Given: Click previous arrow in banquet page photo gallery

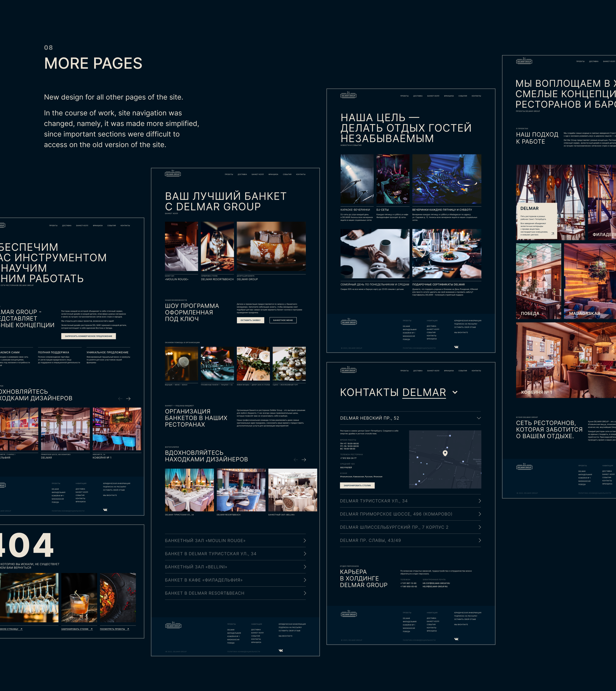Looking at the screenshot, I should 296,460.
